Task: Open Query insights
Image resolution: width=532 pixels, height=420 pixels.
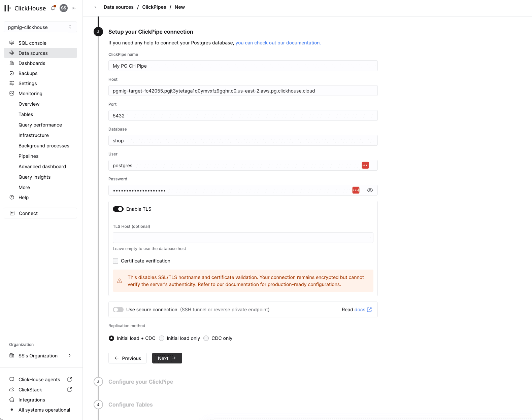Action: 34,177
